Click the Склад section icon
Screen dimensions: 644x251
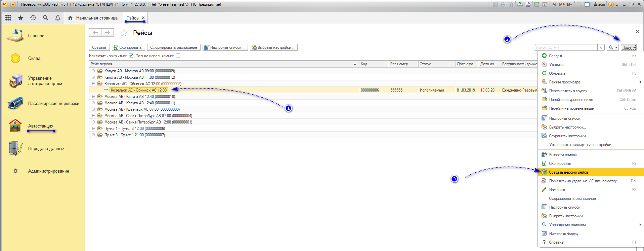click(x=15, y=58)
